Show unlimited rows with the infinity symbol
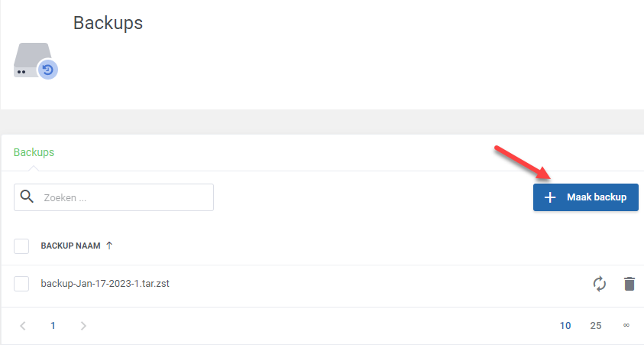The image size is (644, 345). 626,325
